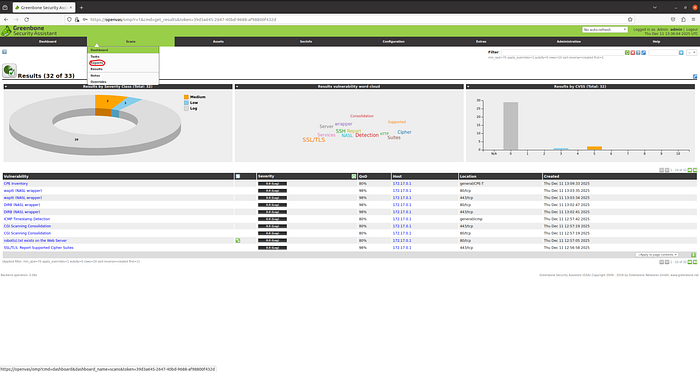
Task: Select Notes in the Scans dropdown menu
Action: (x=95, y=76)
